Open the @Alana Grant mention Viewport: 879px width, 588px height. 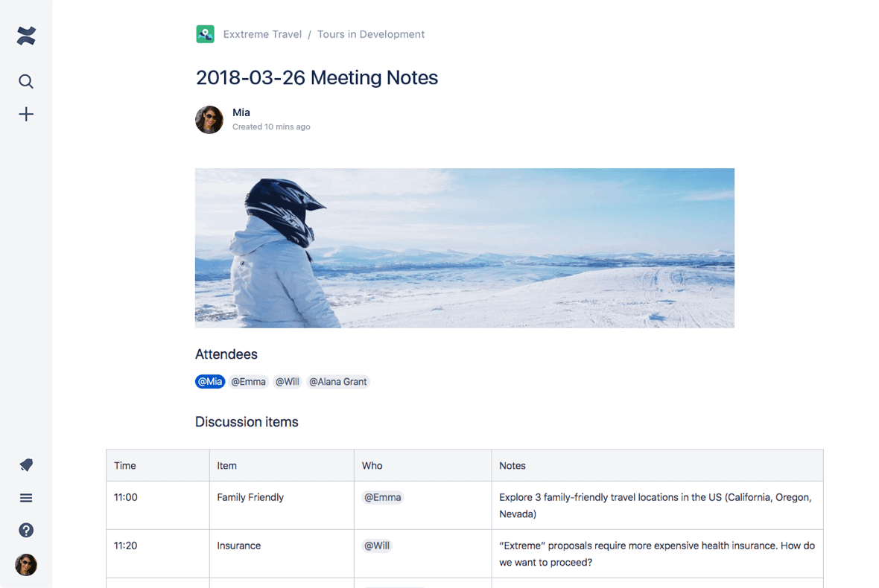(338, 381)
